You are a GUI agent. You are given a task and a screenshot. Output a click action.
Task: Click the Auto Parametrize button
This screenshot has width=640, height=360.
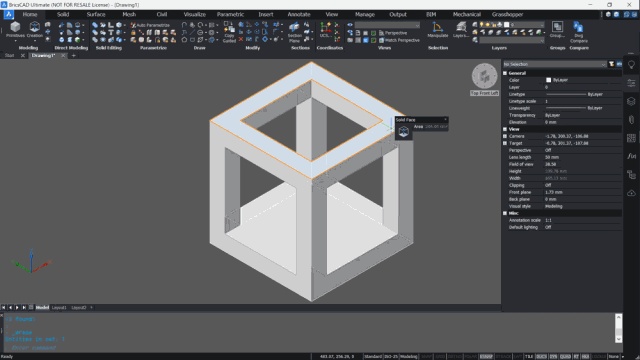coord(150,25)
